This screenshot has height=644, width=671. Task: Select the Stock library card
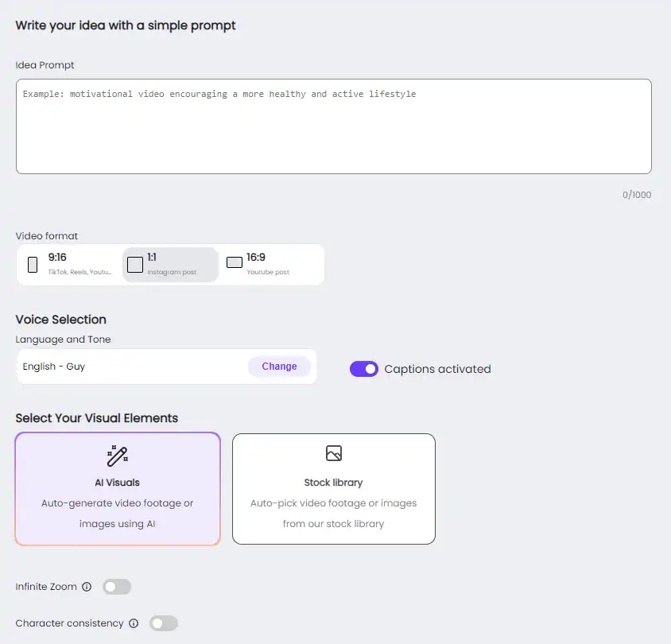334,489
